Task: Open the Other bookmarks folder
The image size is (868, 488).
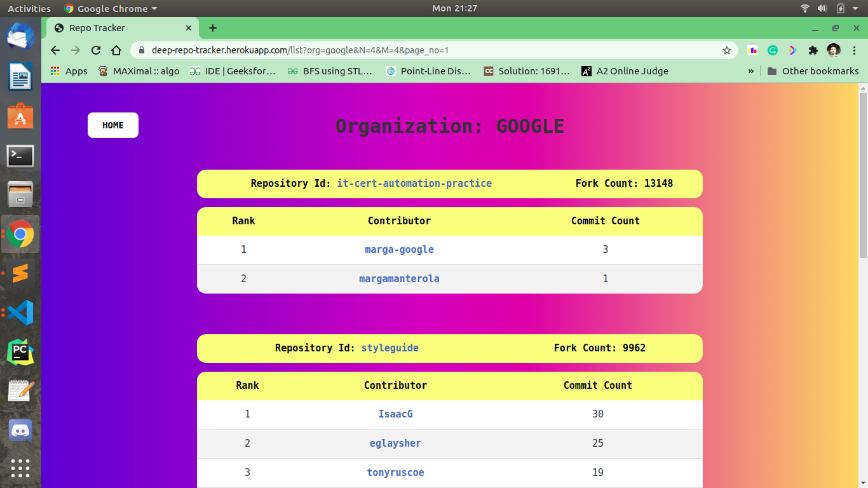Action: pos(813,71)
